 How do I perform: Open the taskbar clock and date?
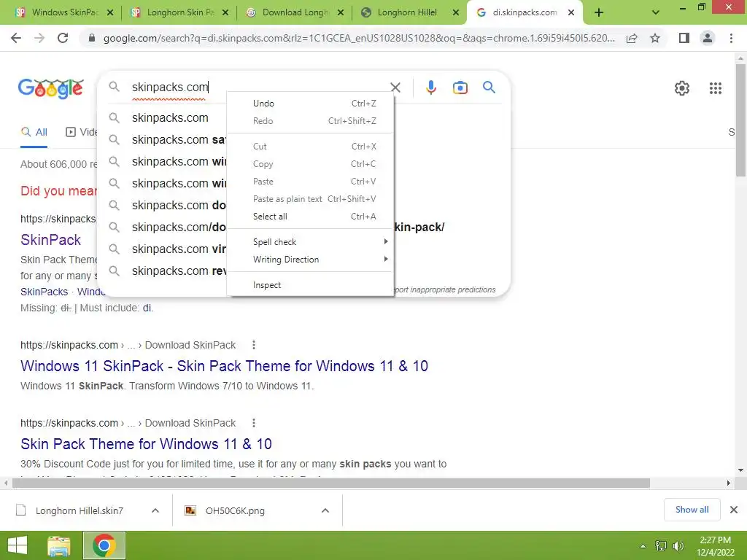[x=715, y=546]
